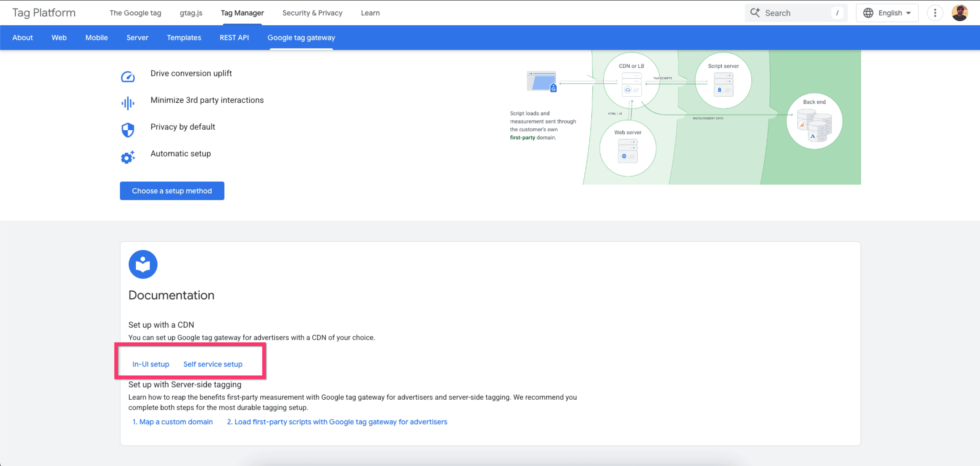This screenshot has height=466, width=980.
Task: Open the gtag.js section
Action: click(x=191, y=13)
